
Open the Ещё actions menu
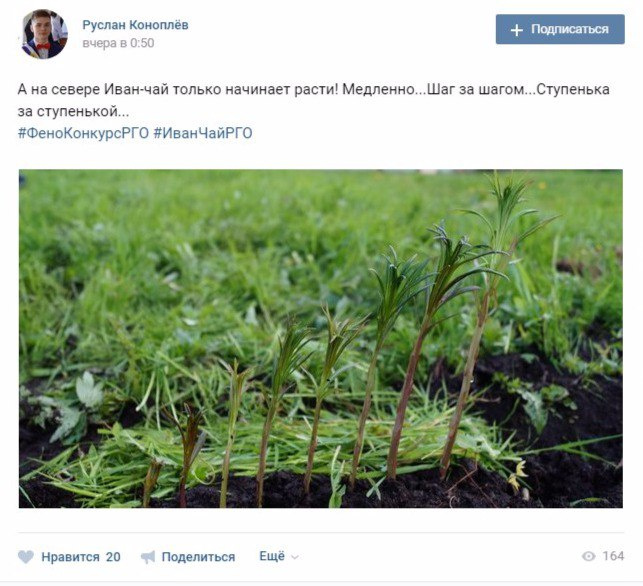272,556
